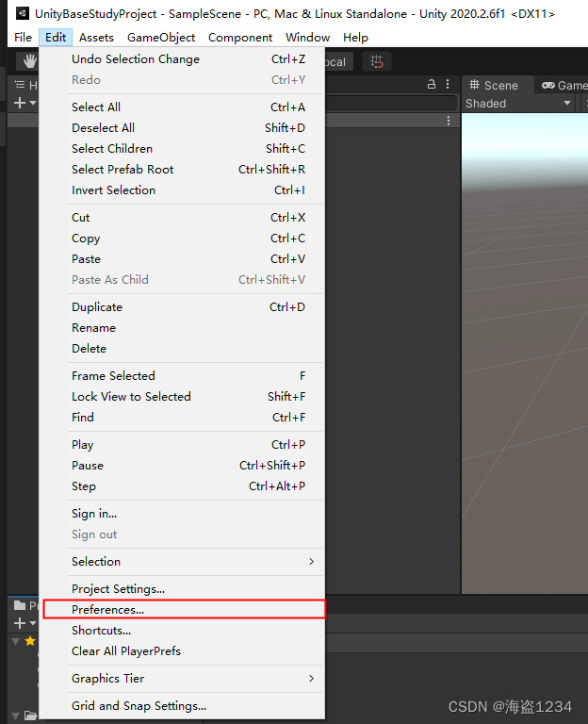588x724 pixels.
Task: Choose Delete from the Edit menu
Action: 184,349
